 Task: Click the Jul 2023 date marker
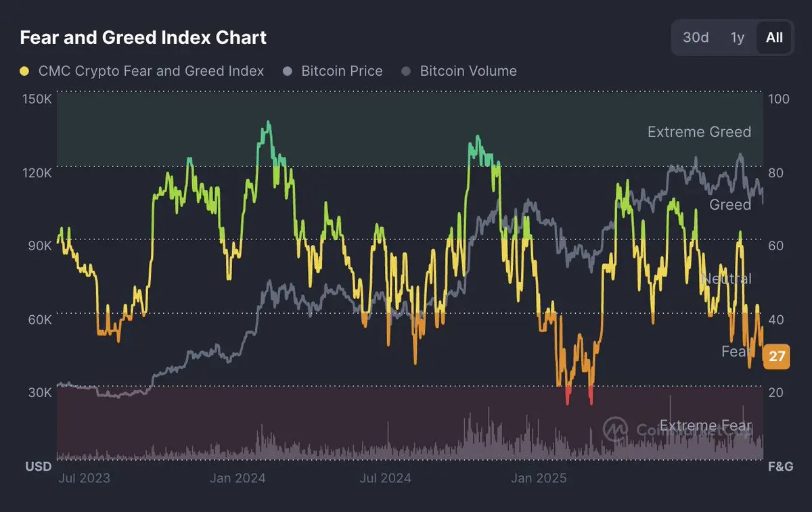click(84, 478)
